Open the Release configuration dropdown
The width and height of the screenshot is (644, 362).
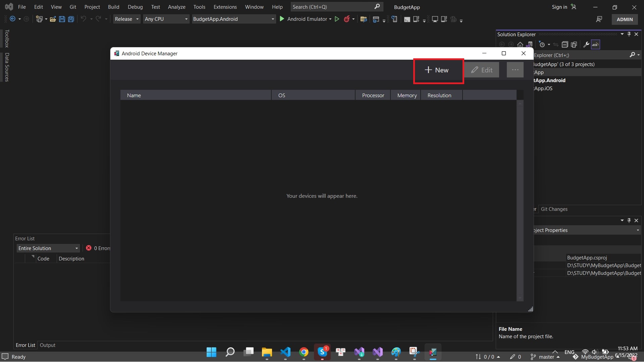(126, 19)
